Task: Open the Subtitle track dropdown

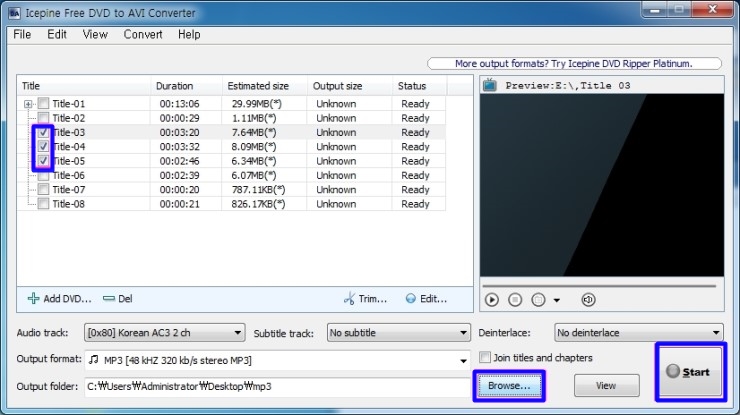Action: (x=399, y=332)
